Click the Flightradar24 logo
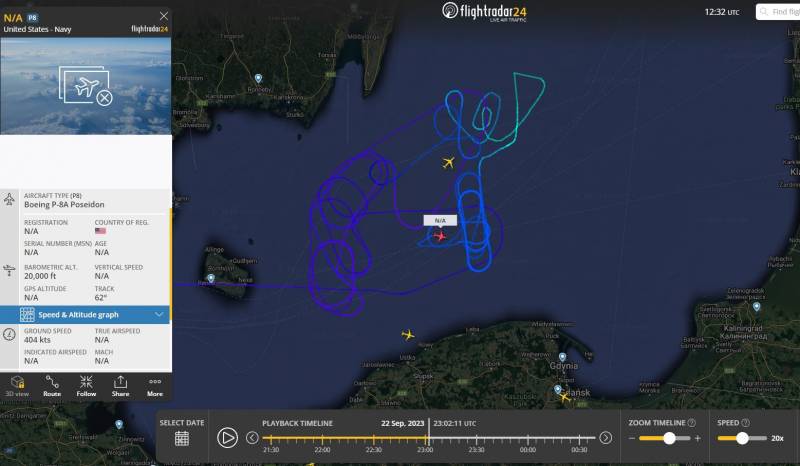 pos(484,11)
